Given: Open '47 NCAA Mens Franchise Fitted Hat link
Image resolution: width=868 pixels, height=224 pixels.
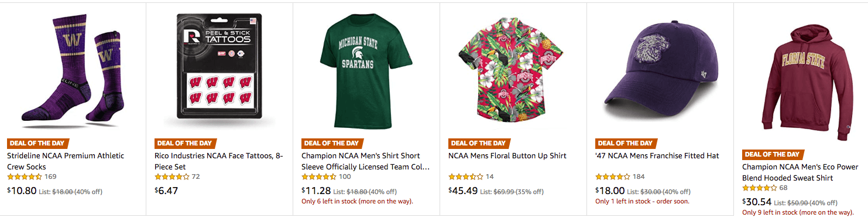Looking at the screenshot, I should [x=657, y=156].
